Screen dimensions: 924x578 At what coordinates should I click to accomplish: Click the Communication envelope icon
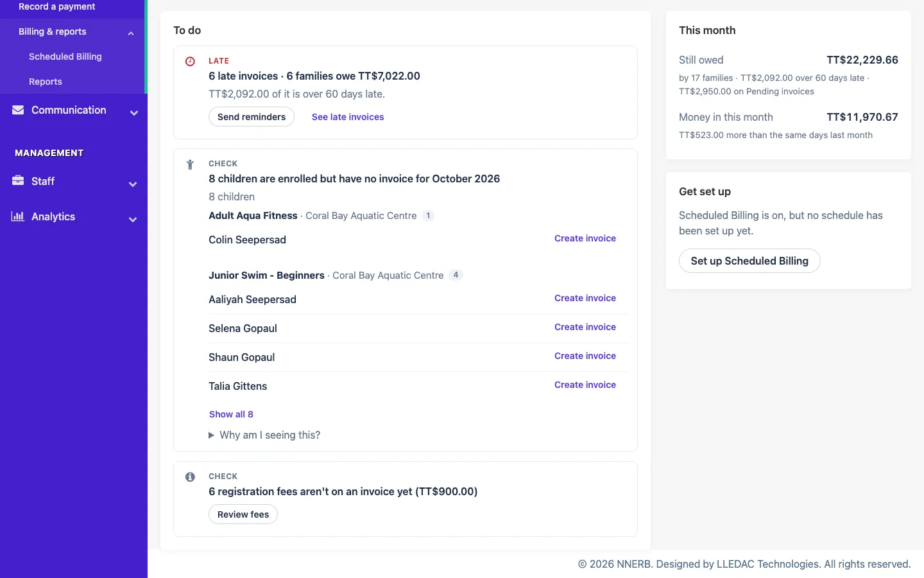18,110
